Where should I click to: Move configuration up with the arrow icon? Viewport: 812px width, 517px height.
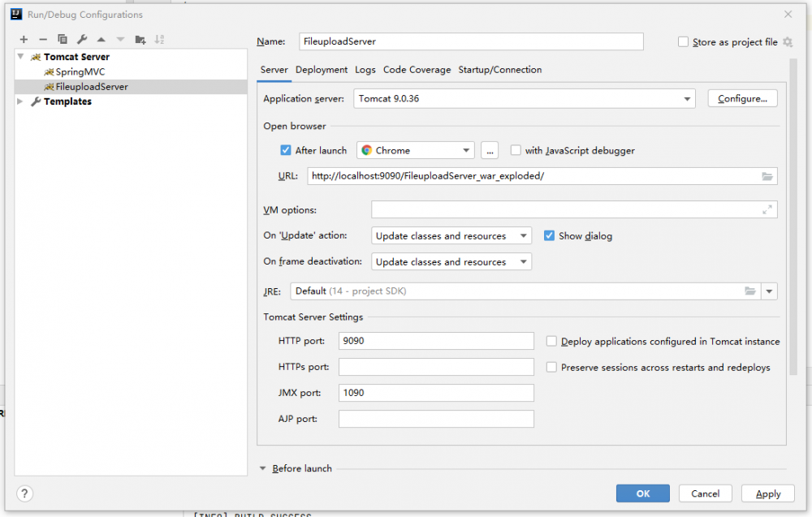click(x=101, y=39)
